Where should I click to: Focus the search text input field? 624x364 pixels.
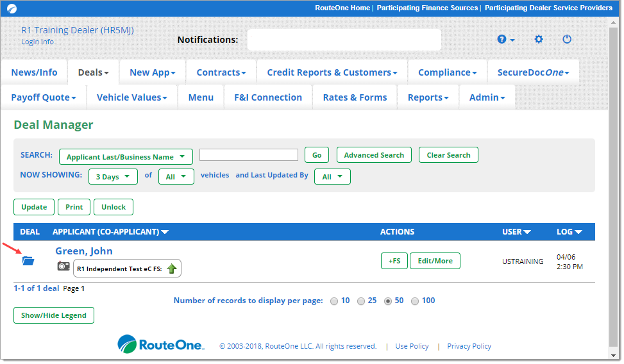pos(249,154)
